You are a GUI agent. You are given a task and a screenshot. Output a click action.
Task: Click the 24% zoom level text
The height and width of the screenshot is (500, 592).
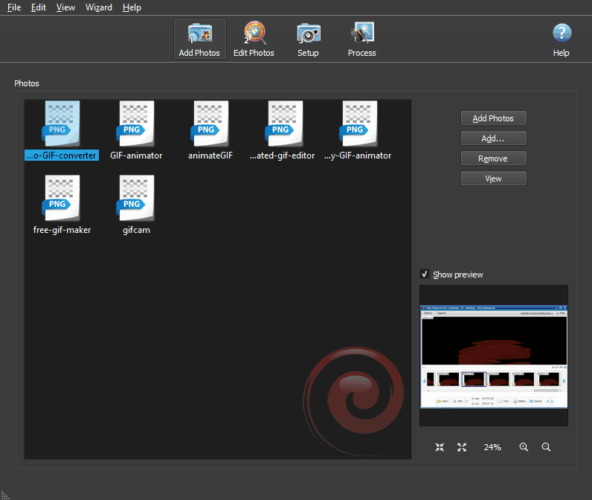(x=492, y=447)
